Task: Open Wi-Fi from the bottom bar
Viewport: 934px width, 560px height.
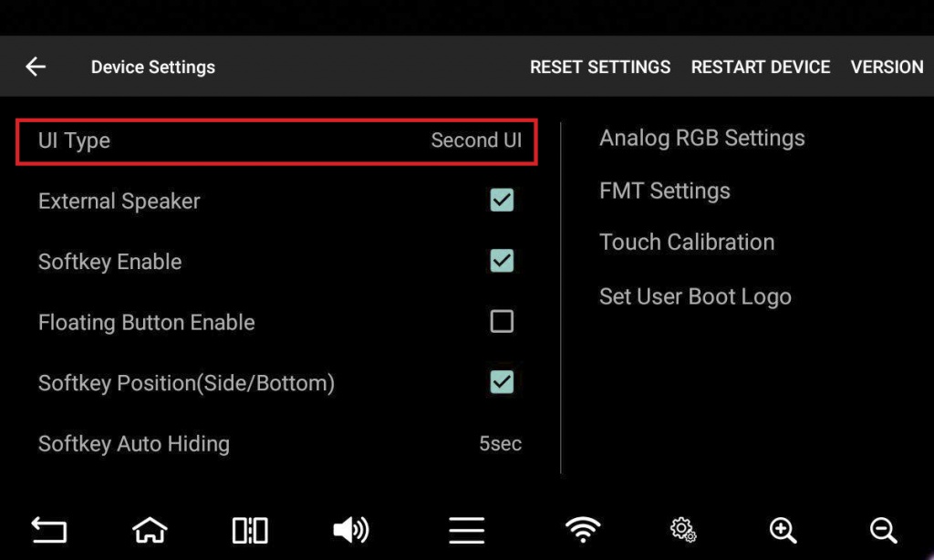Action: pyautogui.click(x=583, y=529)
